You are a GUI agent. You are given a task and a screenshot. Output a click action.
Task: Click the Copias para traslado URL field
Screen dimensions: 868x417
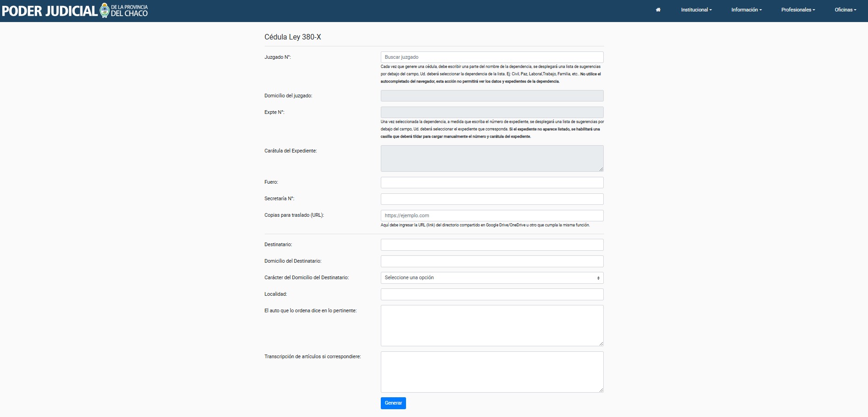[492, 215]
